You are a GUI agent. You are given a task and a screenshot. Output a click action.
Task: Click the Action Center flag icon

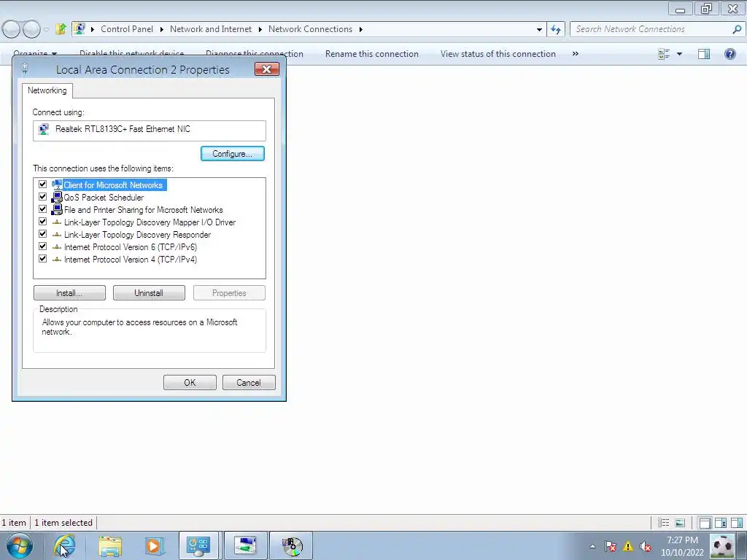click(x=611, y=546)
